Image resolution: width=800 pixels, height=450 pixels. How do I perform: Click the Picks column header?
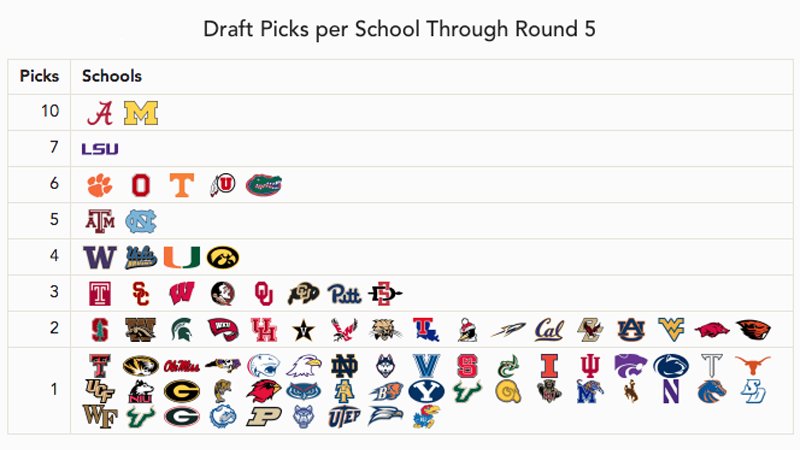click(x=39, y=76)
